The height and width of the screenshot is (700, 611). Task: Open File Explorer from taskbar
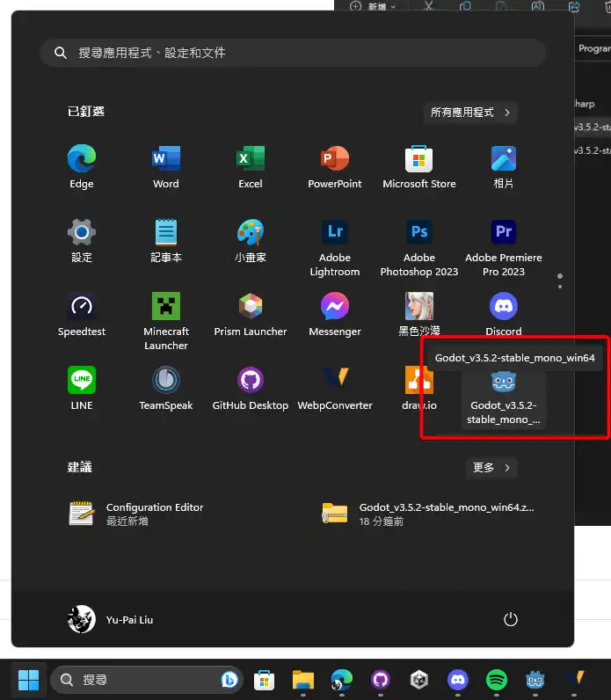pos(303,680)
